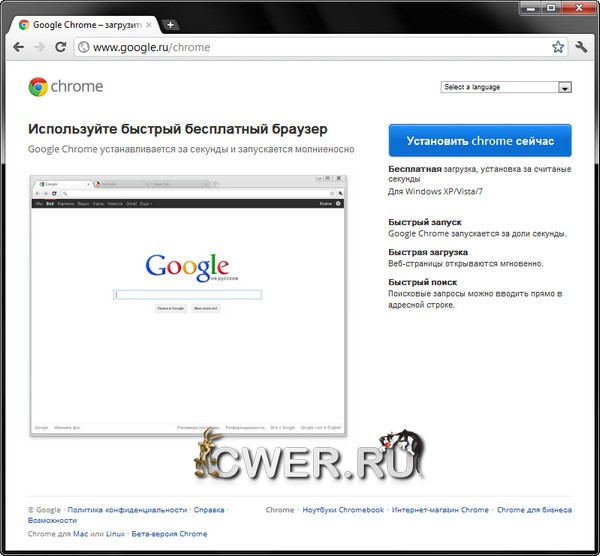Click the browser Back arrow
This screenshot has width=600, height=556.
pyautogui.click(x=18, y=47)
